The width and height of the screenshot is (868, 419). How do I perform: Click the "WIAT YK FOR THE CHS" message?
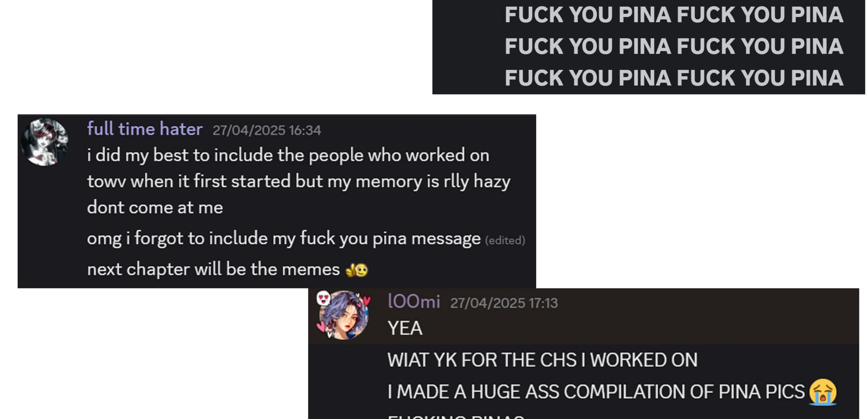click(542, 360)
